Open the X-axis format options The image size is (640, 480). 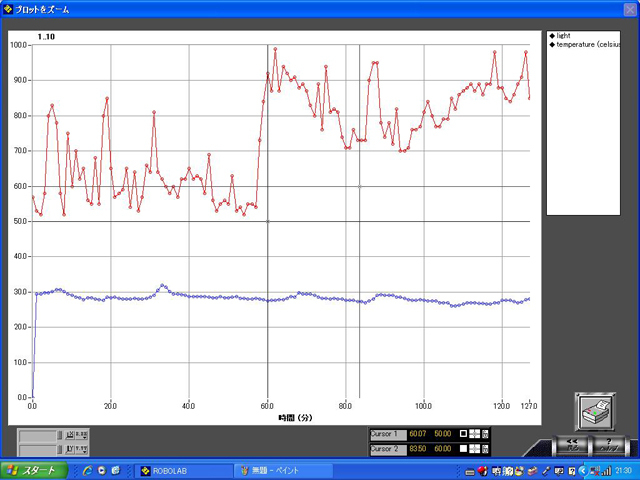click(x=82, y=435)
